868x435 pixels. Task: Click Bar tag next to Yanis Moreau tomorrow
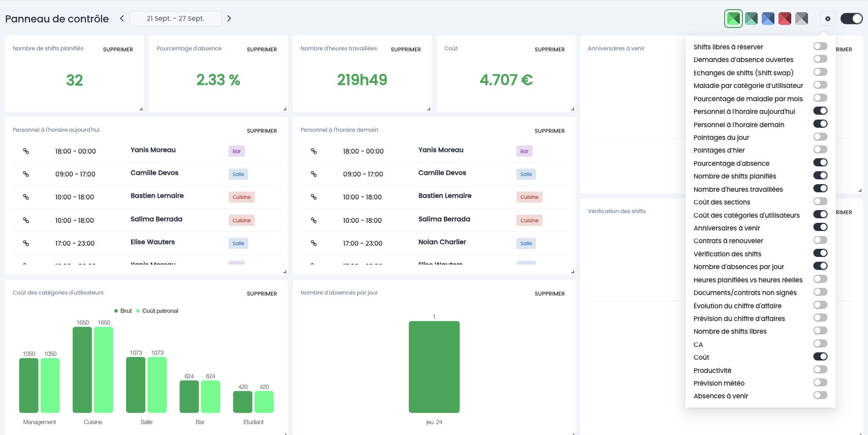click(524, 151)
